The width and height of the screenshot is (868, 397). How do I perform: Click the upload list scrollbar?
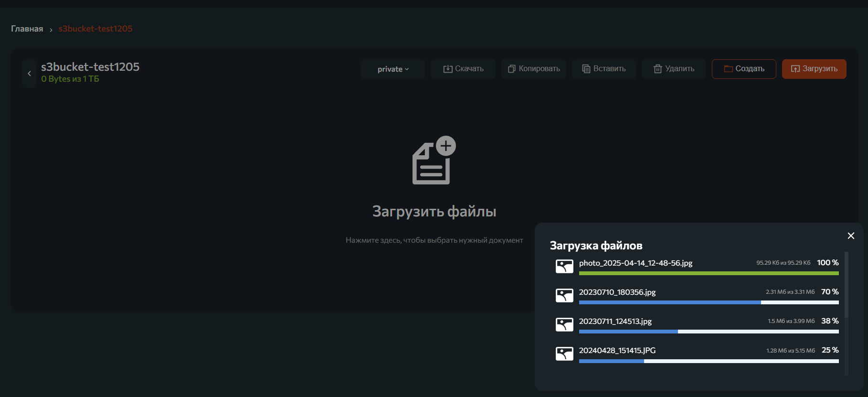(847, 285)
